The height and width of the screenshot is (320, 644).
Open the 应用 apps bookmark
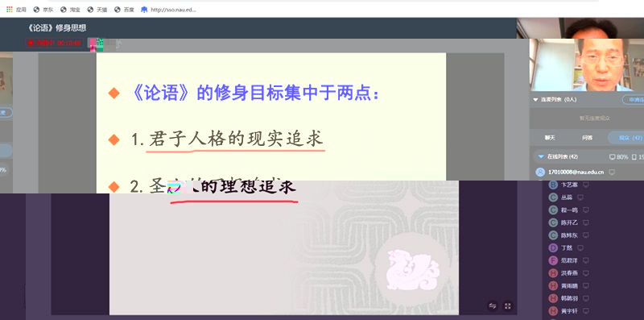click(16, 10)
